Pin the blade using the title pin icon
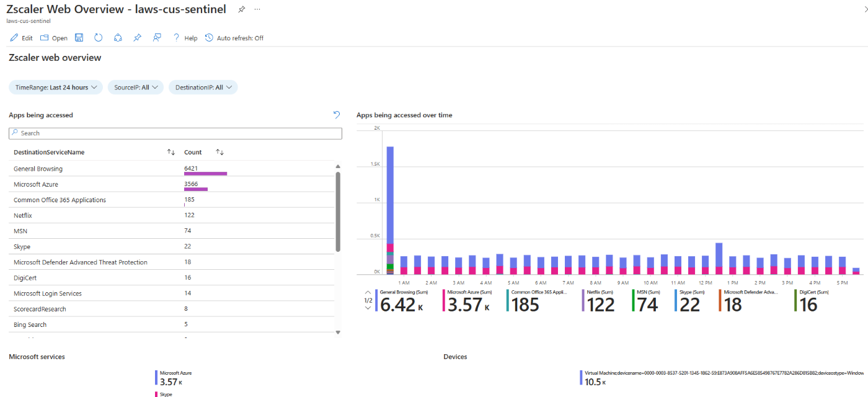The height and width of the screenshot is (397, 868). click(x=241, y=9)
